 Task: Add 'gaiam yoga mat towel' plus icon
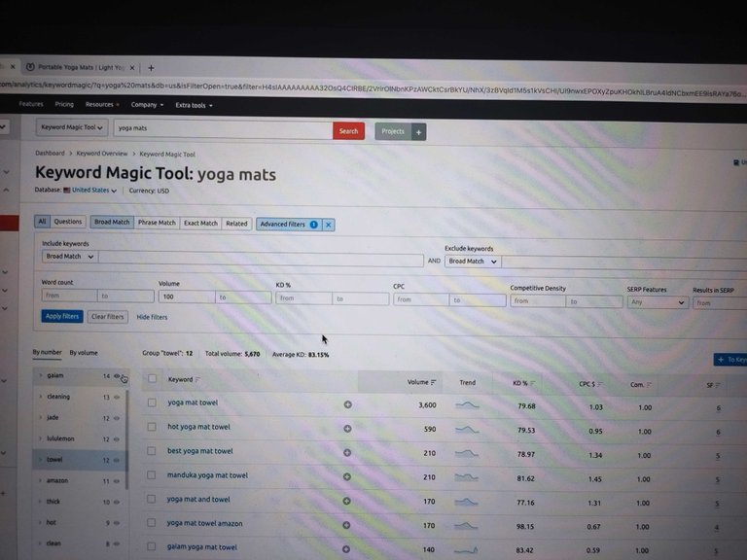point(346,549)
